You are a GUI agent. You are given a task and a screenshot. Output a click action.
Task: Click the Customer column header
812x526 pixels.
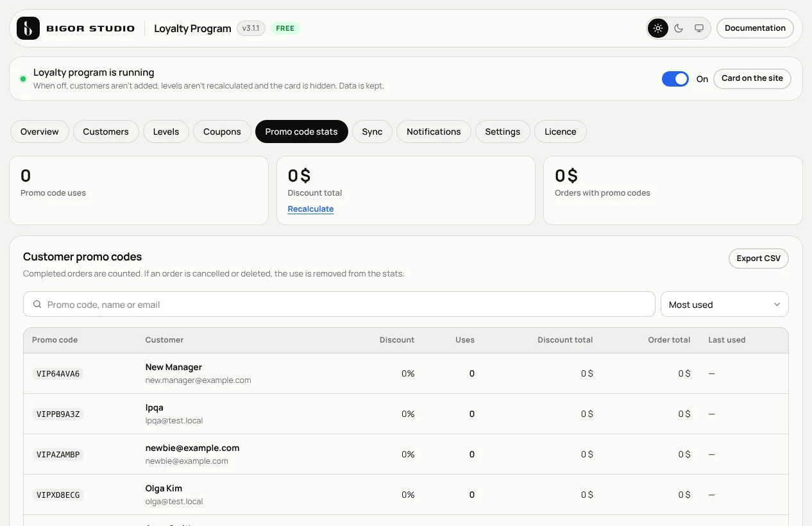coord(164,340)
